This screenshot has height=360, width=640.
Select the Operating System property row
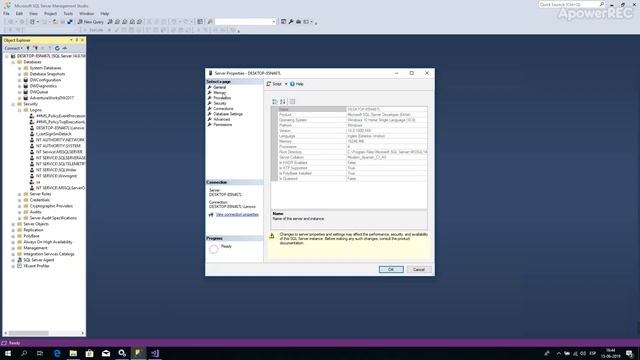tap(353, 120)
